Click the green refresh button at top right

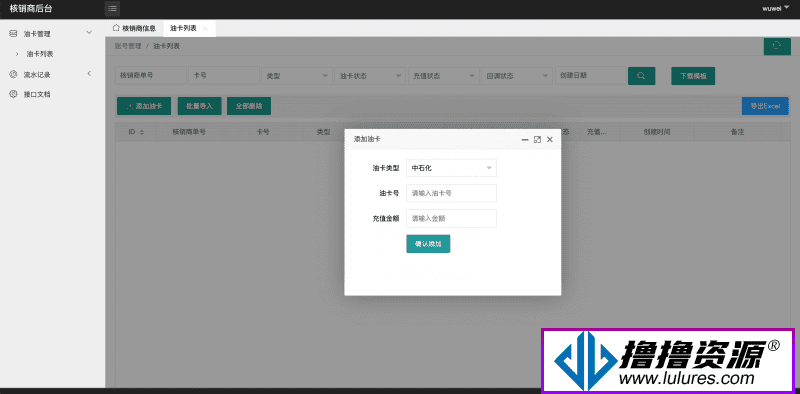coord(777,46)
